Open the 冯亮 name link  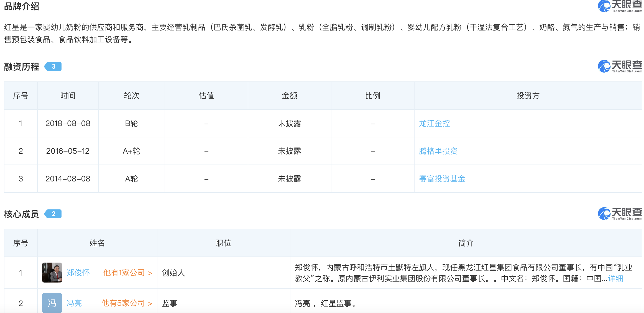point(74,303)
